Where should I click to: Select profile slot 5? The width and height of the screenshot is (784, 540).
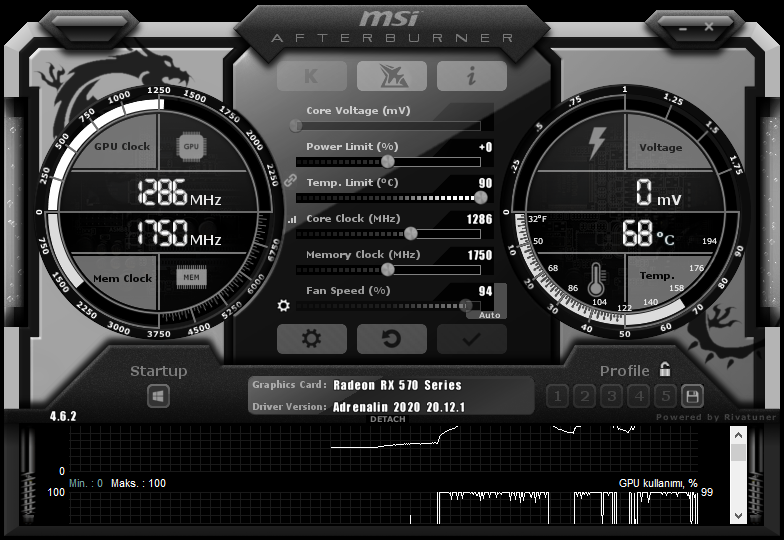pyautogui.click(x=666, y=397)
